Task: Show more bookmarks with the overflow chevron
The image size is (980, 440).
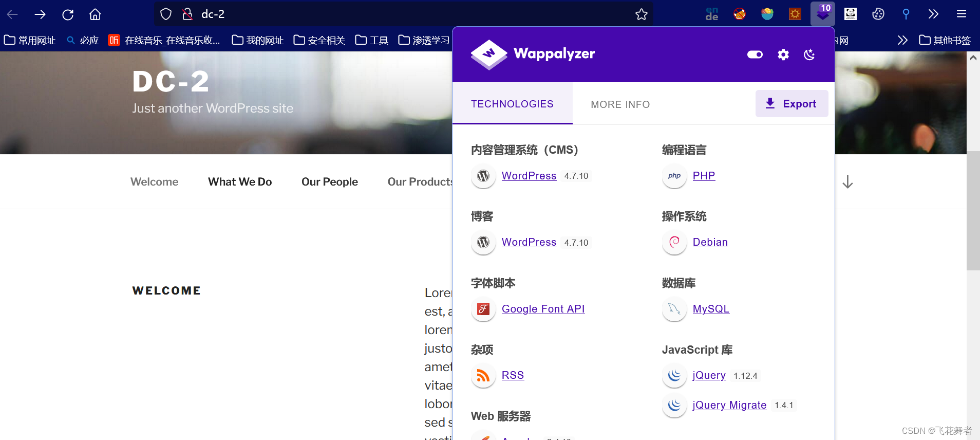Action: point(902,40)
